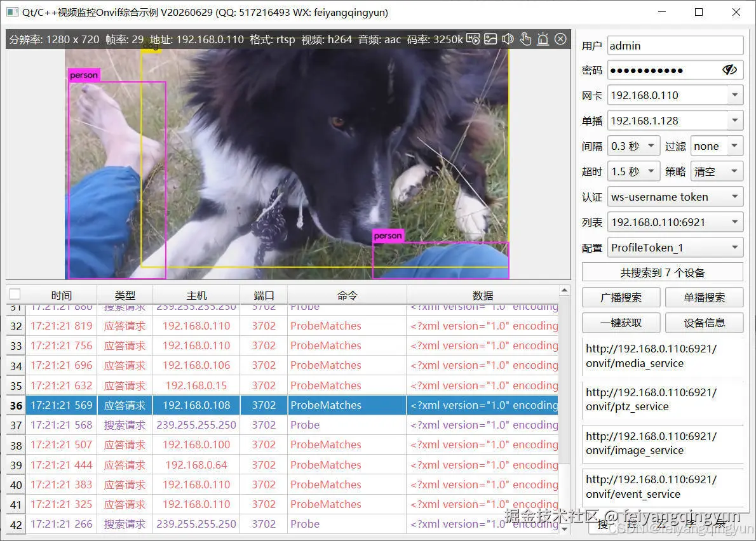Open the 间隔 0.3 秒 dropdown

(633, 146)
